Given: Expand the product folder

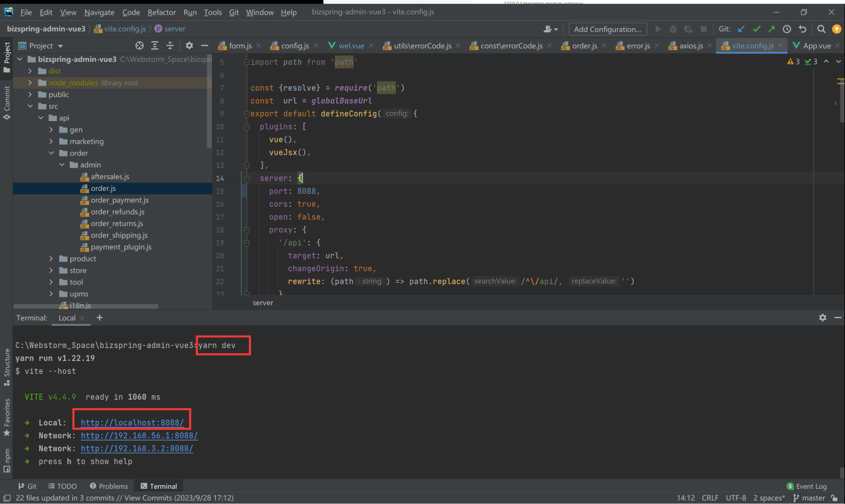Looking at the screenshot, I should [51, 259].
